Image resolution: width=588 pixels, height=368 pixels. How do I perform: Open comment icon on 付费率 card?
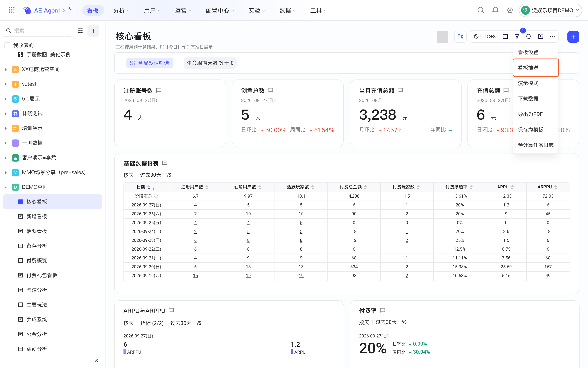click(x=382, y=310)
